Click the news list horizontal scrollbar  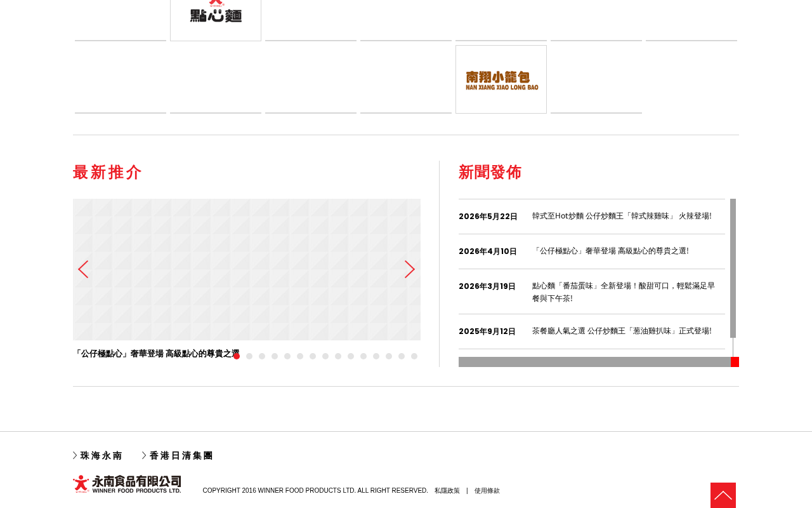[594, 362]
